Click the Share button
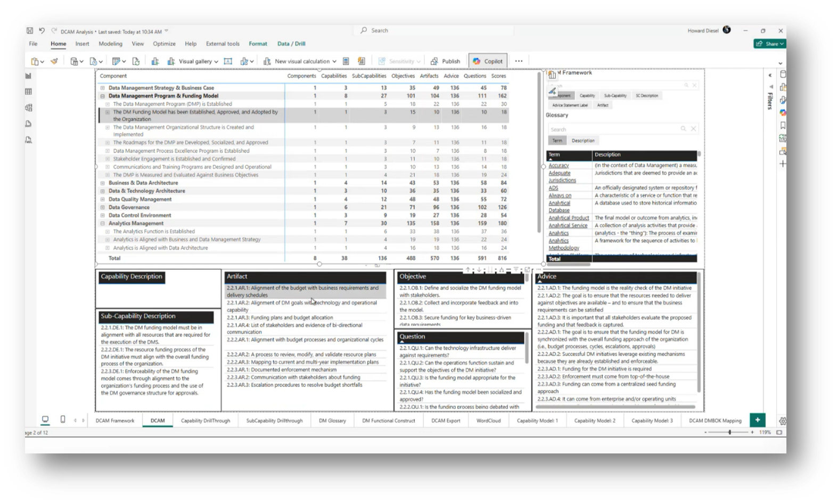This screenshot has width=837, height=504. (x=770, y=44)
